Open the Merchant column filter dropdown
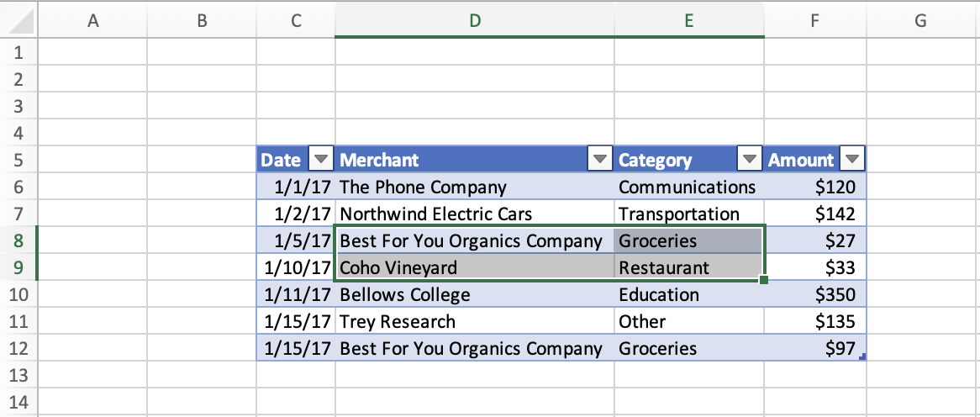The image size is (980, 417). [x=600, y=160]
